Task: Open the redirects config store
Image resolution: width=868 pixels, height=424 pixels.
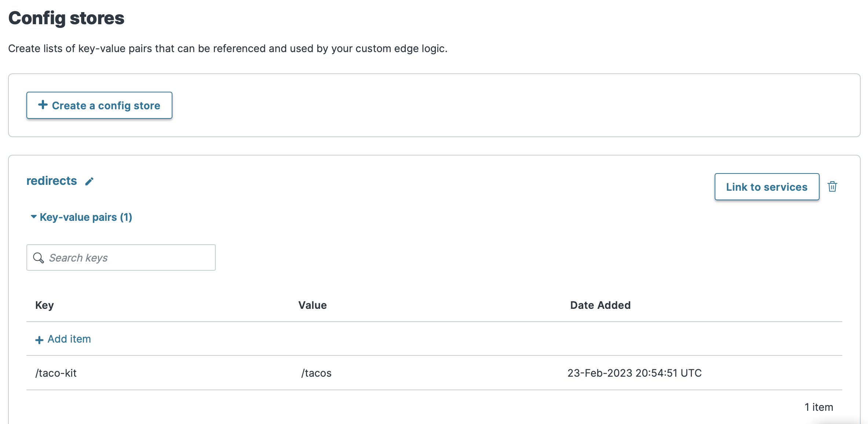Action: coord(52,180)
